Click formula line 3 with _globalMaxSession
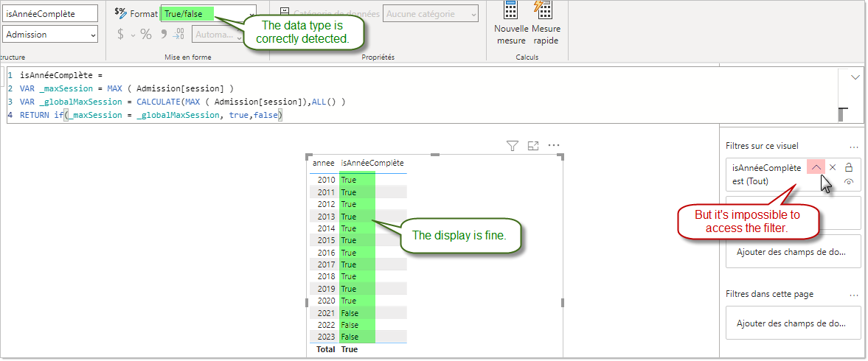Viewport: 868px width, 361px height. tap(183, 102)
